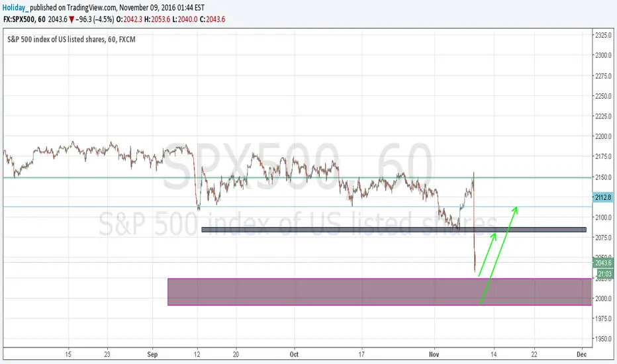Image resolution: width=617 pixels, height=364 pixels.
Task: Click the 21:03 countdown timer label
Action: 605,274
